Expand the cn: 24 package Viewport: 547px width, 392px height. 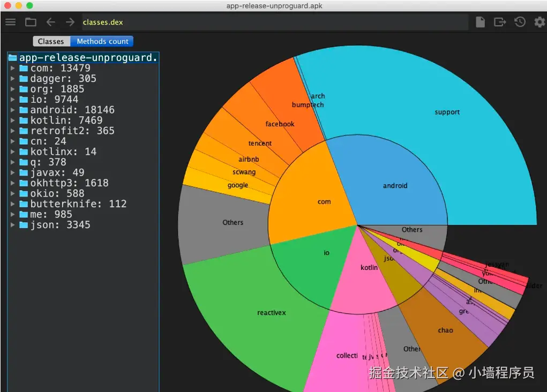(x=12, y=141)
